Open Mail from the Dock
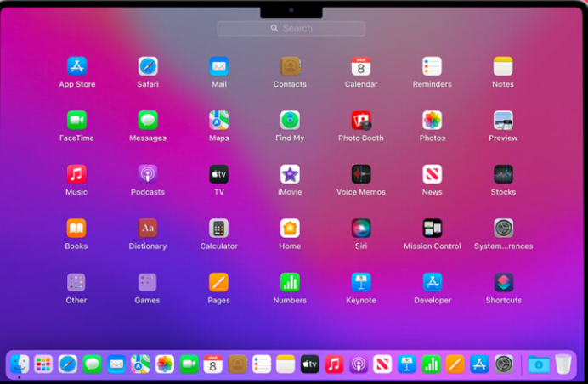Image resolution: width=588 pixels, height=384 pixels. [x=116, y=364]
